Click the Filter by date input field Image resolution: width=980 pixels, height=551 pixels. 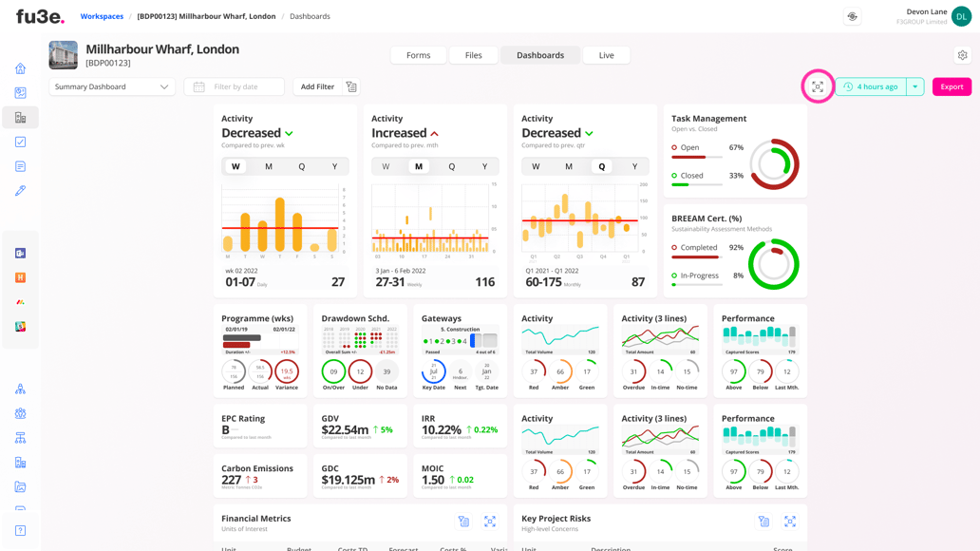tap(234, 86)
